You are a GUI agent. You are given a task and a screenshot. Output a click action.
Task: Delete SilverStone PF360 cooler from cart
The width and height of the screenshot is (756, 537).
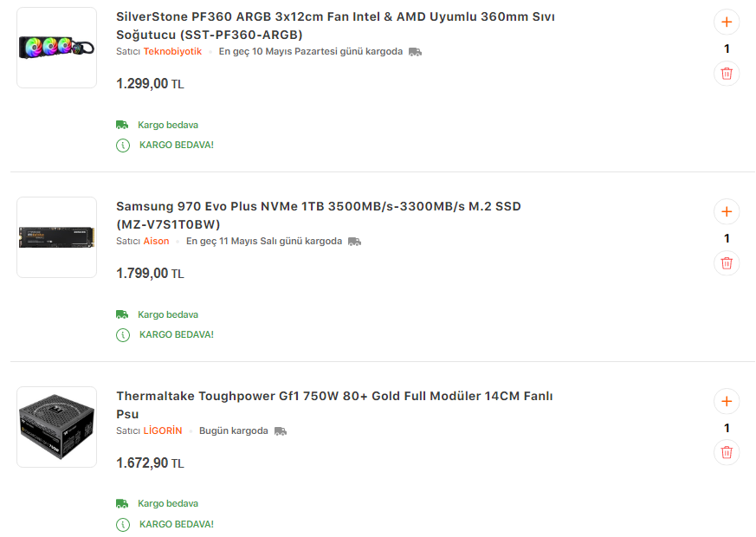click(726, 74)
